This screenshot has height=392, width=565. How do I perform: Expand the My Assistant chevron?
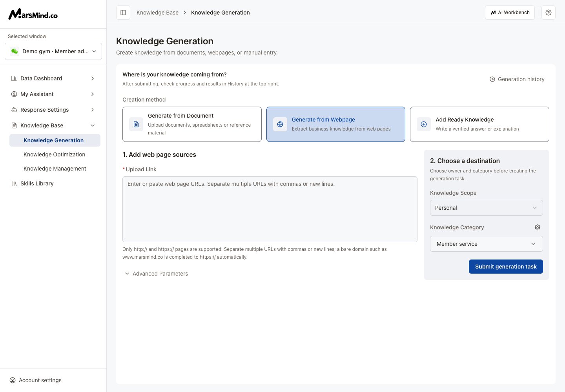coord(93,94)
